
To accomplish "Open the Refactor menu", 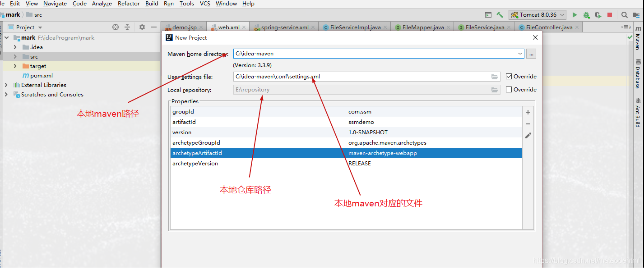I will [129, 4].
